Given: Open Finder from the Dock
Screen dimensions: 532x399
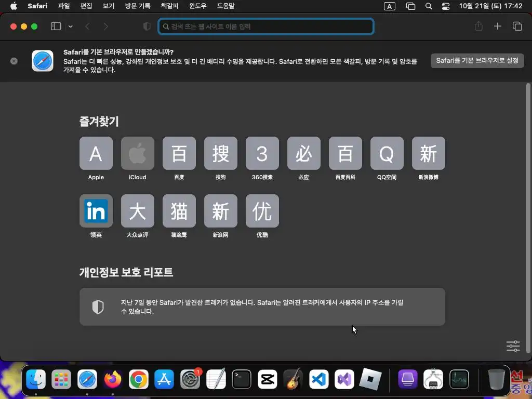Looking at the screenshot, I should pyautogui.click(x=36, y=379).
